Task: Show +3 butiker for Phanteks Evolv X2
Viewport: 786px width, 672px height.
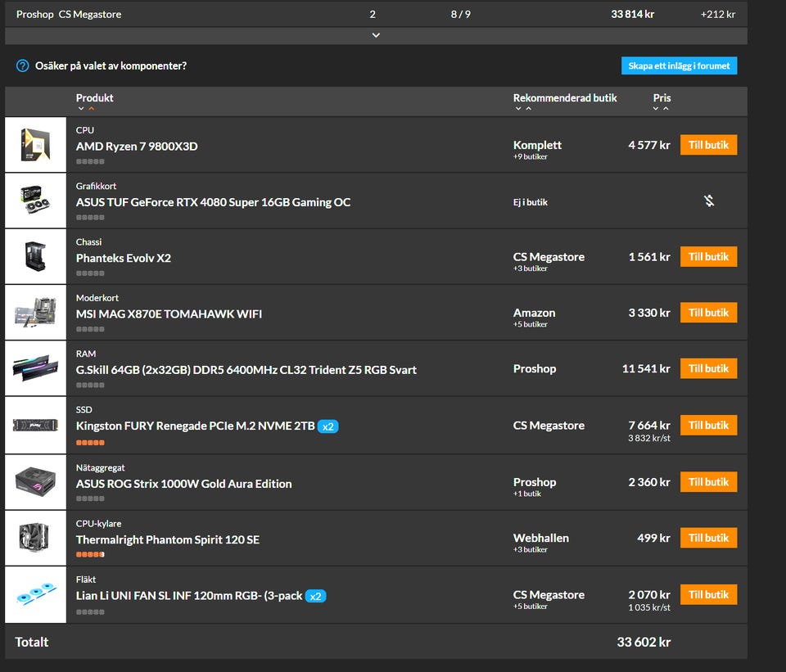Action: click(531, 268)
